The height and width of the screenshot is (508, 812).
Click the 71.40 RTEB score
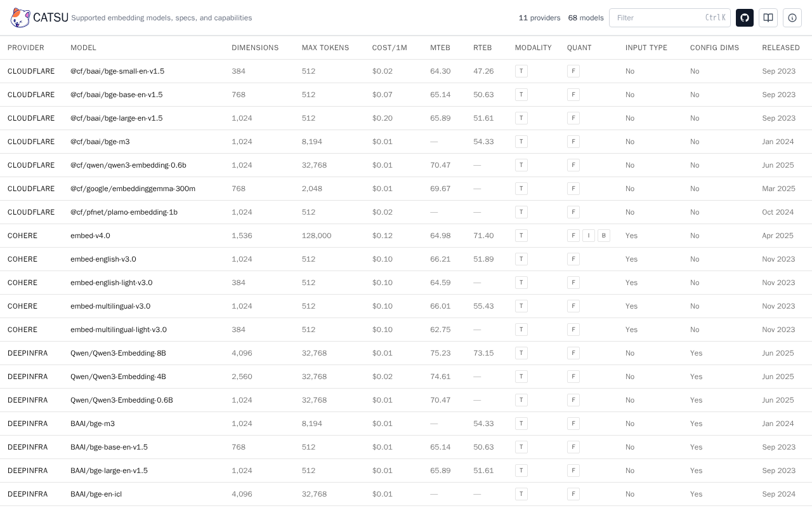pyautogui.click(x=483, y=236)
